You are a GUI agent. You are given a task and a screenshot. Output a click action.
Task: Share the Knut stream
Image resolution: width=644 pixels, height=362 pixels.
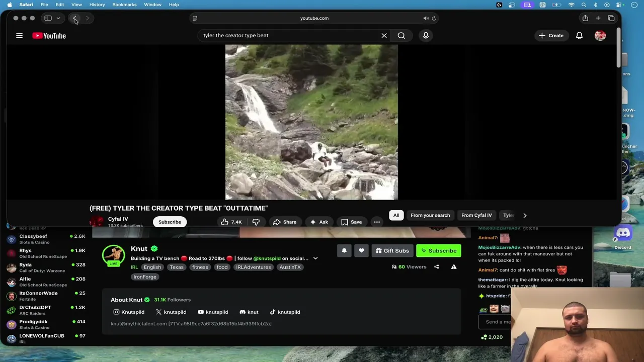click(x=437, y=267)
